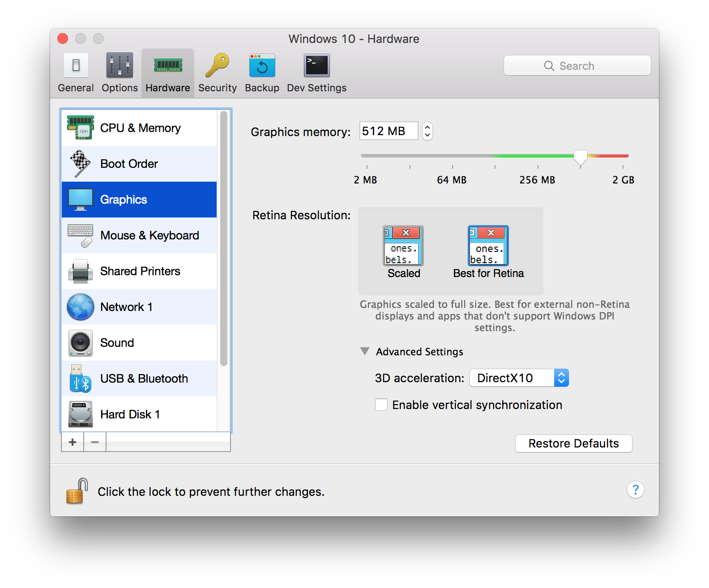Click the Search field
The height and width of the screenshot is (588, 709).
click(577, 66)
